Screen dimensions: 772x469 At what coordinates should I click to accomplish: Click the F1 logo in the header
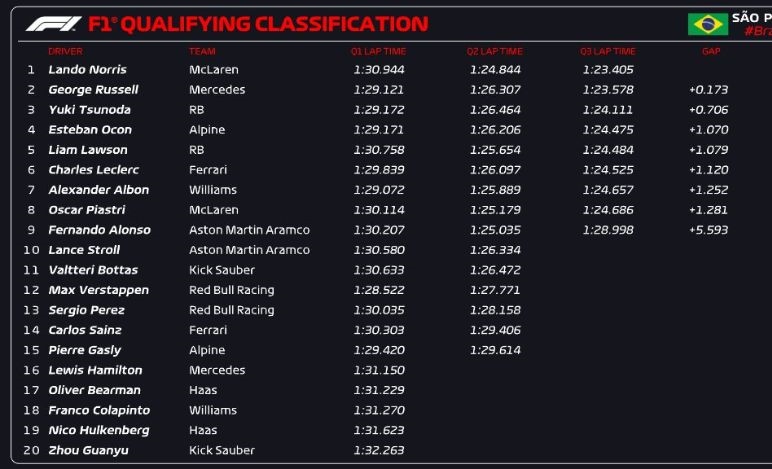coord(54,24)
